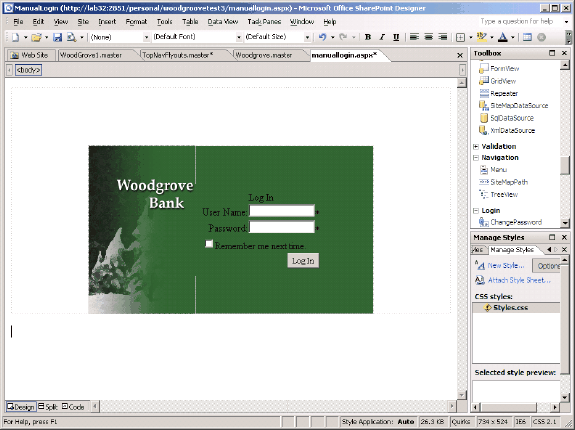The image size is (575, 430).
Task: Click the Insert Table toolbar icon
Action: click(x=527, y=37)
